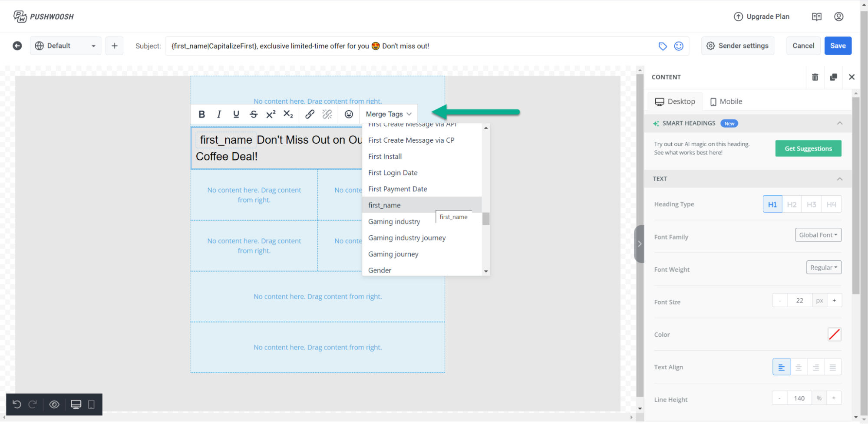This screenshot has width=868, height=424.
Task: Switch to the Mobile tab
Action: click(x=726, y=102)
